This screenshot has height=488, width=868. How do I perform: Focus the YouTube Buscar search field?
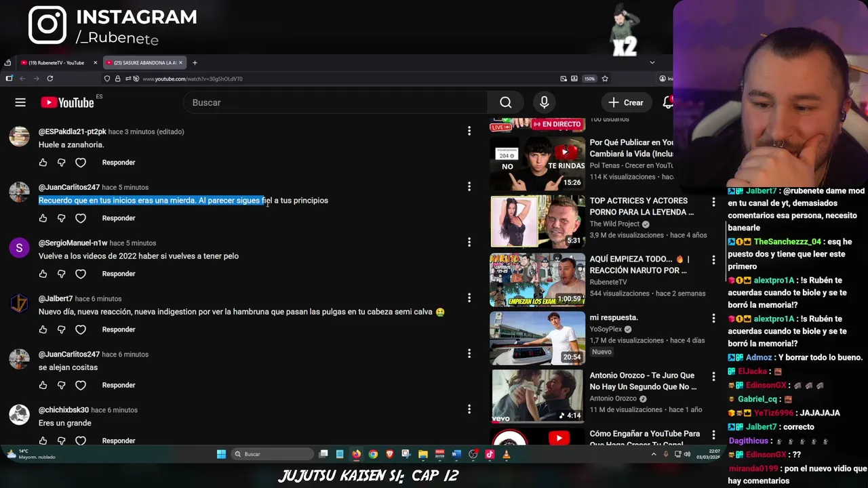336,102
